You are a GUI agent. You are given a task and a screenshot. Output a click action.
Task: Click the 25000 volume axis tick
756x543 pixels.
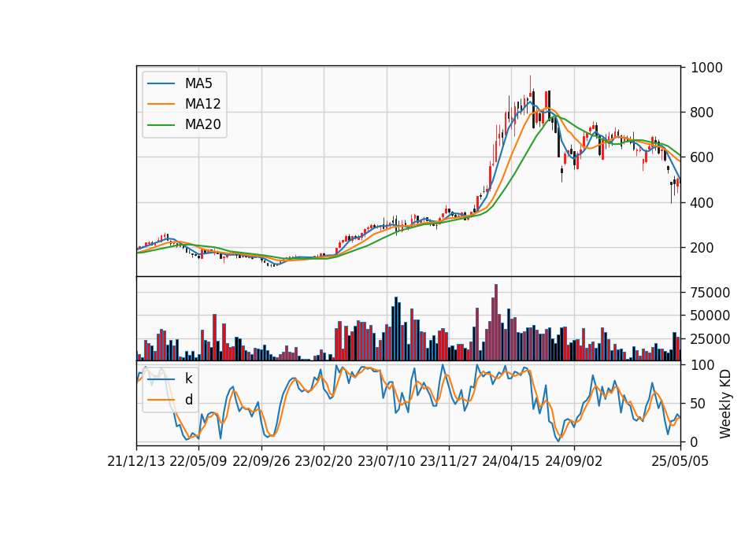(710, 338)
